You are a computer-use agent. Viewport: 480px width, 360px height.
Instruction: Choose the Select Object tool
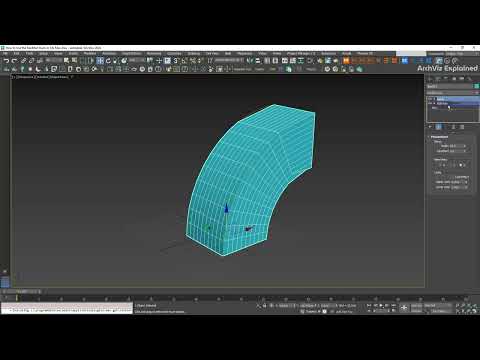coord(66,61)
